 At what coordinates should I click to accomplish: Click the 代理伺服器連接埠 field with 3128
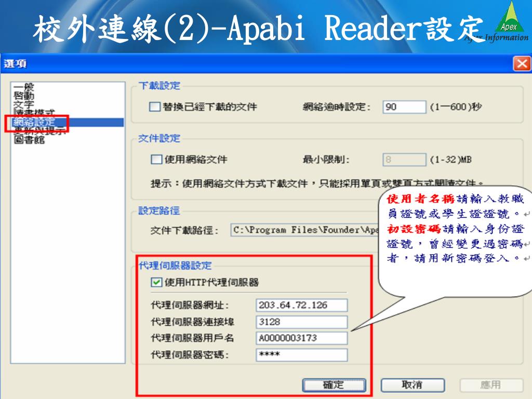pos(302,322)
